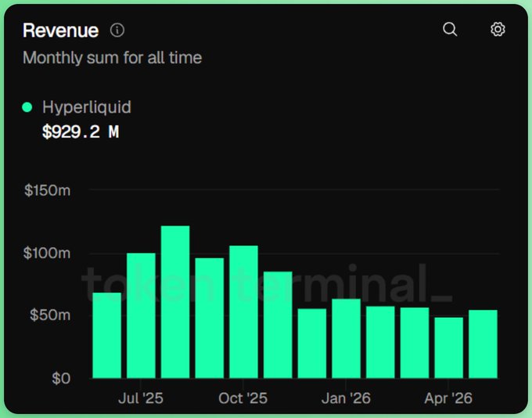Click the $0 axis label
The image size is (532, 418).
61,378
